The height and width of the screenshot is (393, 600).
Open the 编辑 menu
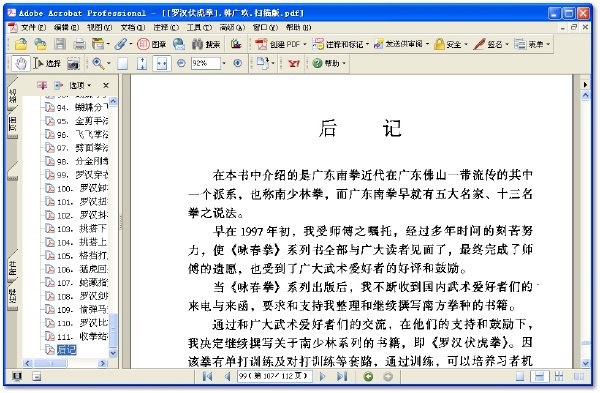pyautogui.click(x=66, y=27)
